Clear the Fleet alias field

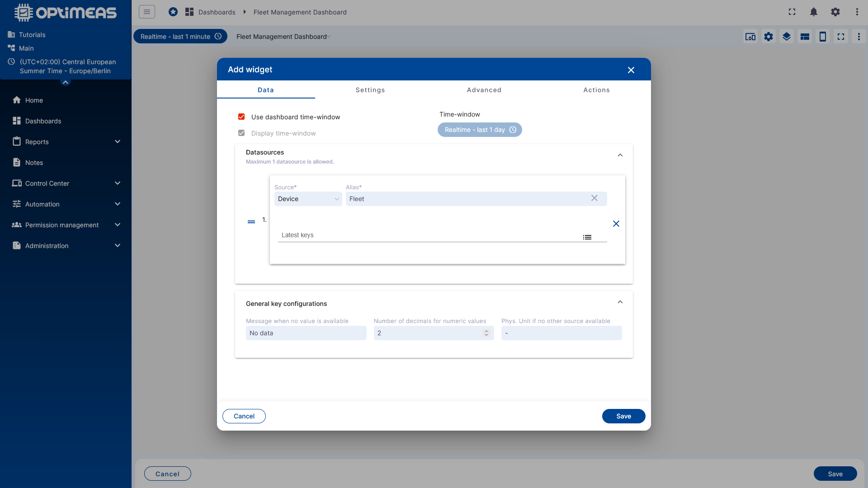(594, 198)
